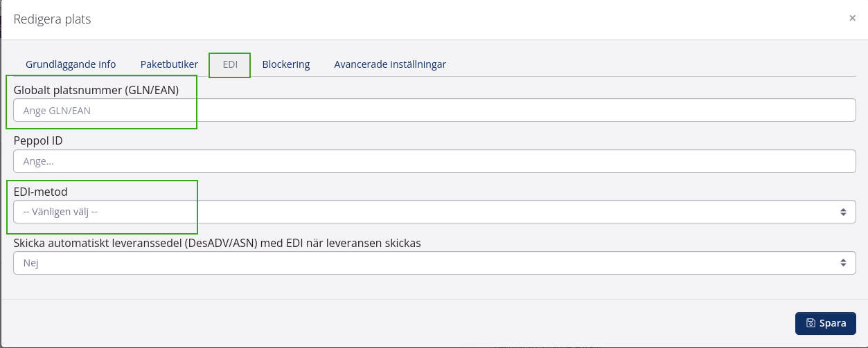Click the Globalt platsnummer (GLN/EAN) label
The width and height of the screenshot is (868, 348).
pyautogui.click(x=96, y=89)
